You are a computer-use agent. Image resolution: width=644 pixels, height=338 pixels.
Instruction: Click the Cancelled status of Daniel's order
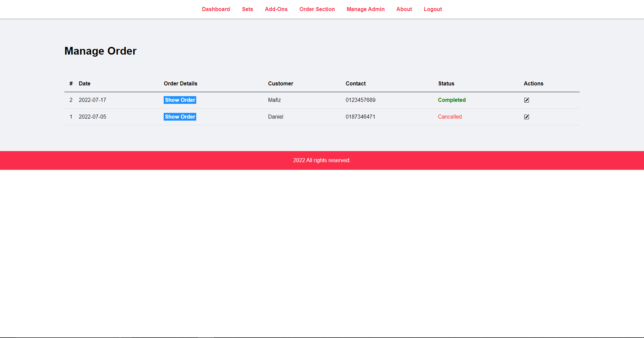coord(450,117)
